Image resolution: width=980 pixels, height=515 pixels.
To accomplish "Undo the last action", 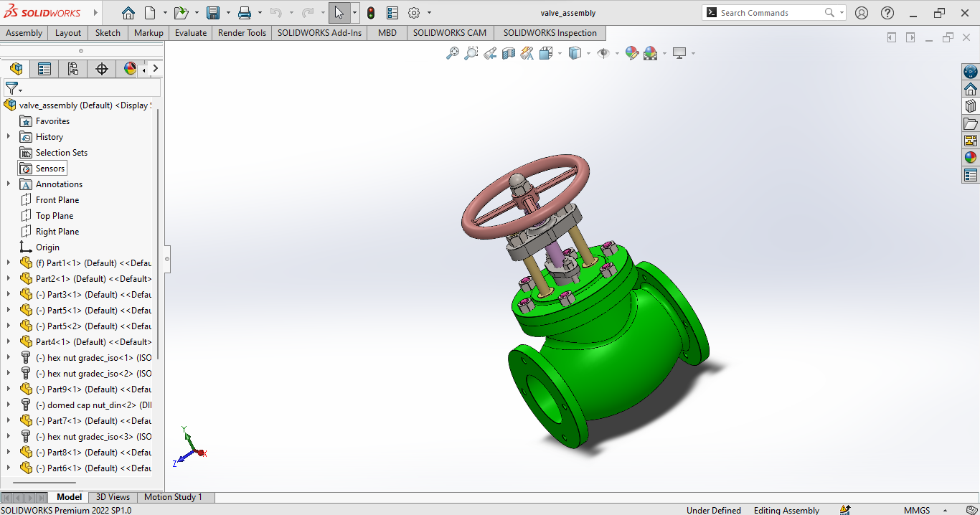I will pyautogui.click(x=275, y=13).
